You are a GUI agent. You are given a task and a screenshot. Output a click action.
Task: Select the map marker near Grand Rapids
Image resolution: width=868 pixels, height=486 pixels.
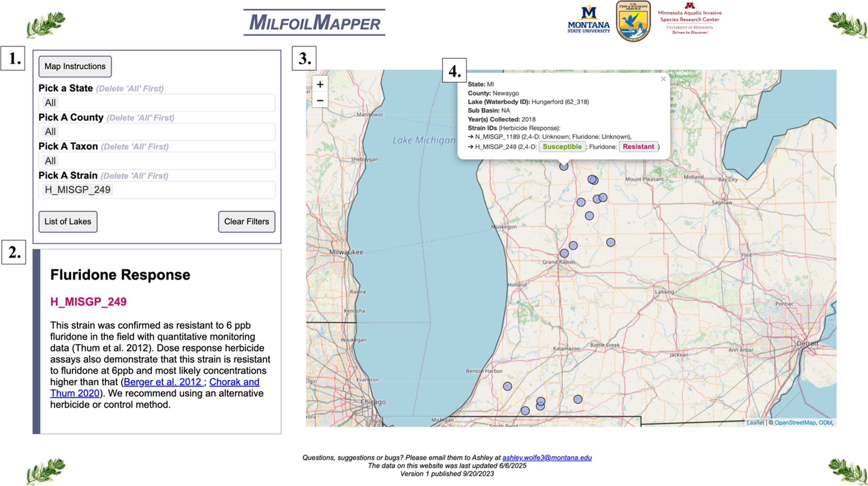click(x=564, y=253)
